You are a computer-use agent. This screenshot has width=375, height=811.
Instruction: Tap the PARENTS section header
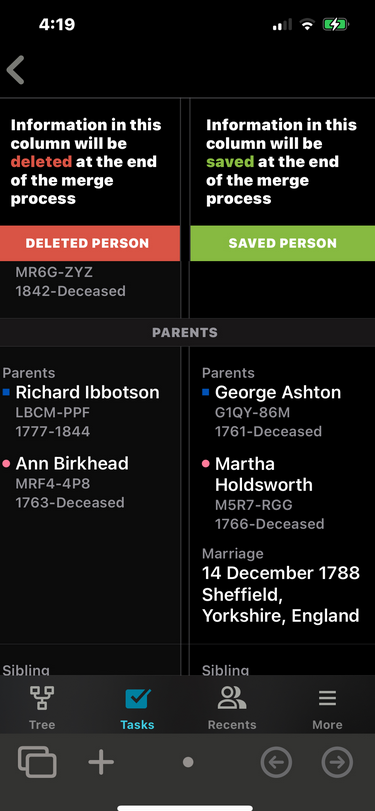point(185,333)
